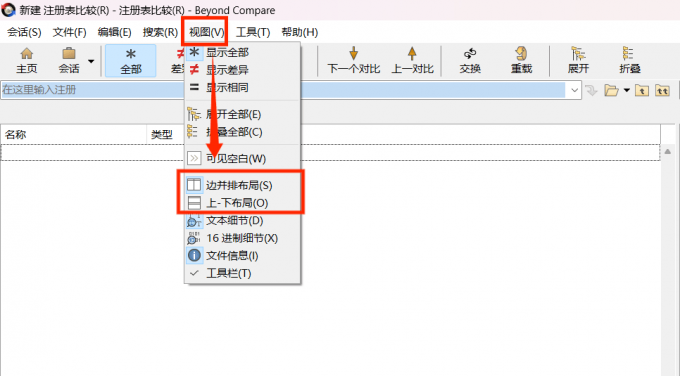Image resolution: width=680 pixels, height=376 pixels.
Task: Jump to 上一对比 previous difference
Action: [x=412, y=61]
